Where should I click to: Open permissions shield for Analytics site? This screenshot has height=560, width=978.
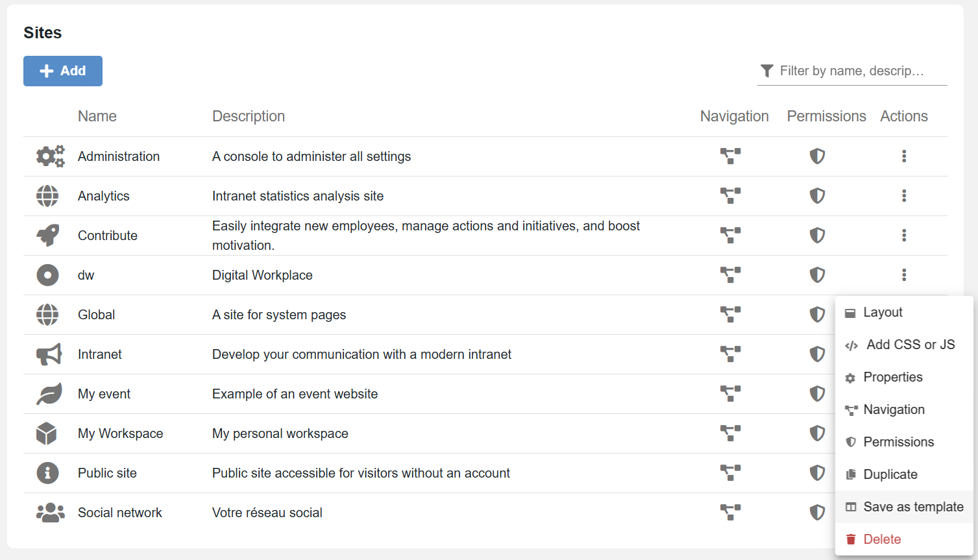pos(817,196)
